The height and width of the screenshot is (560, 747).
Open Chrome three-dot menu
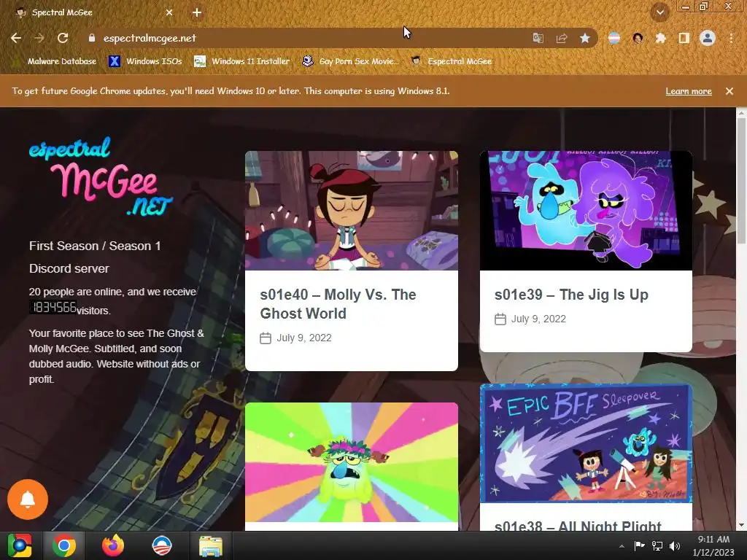tap(731, 38)
